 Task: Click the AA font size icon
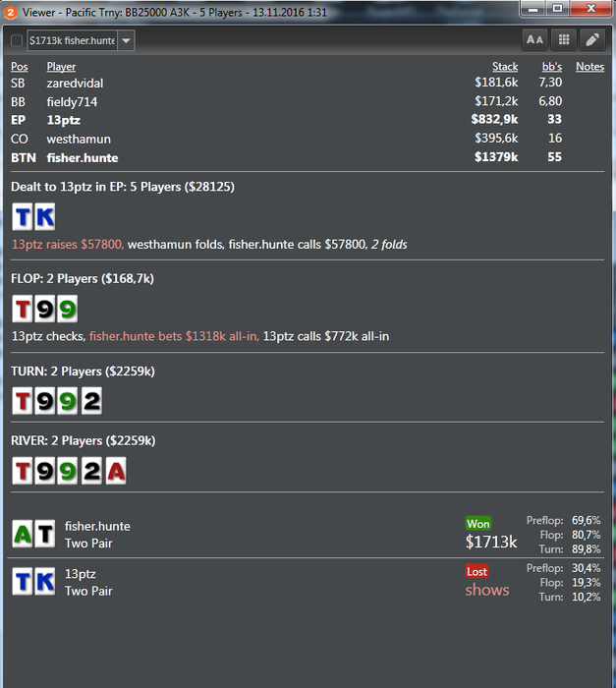click(534, 40)
